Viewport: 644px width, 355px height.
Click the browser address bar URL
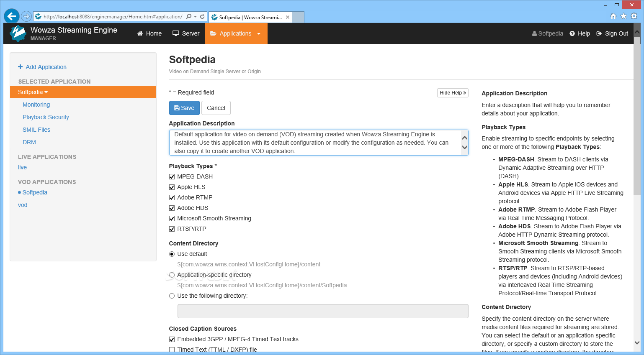pyautogui.click(x=113, y=16)
